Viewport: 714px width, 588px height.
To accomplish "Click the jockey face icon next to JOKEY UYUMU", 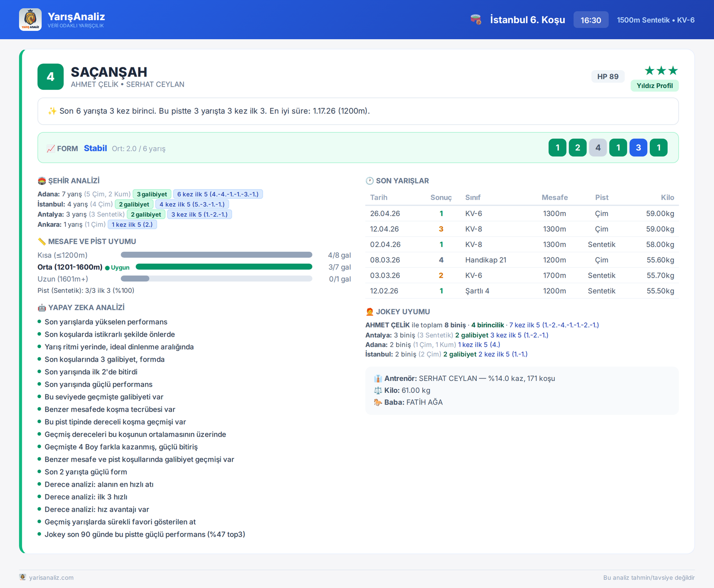I will 369,312.
